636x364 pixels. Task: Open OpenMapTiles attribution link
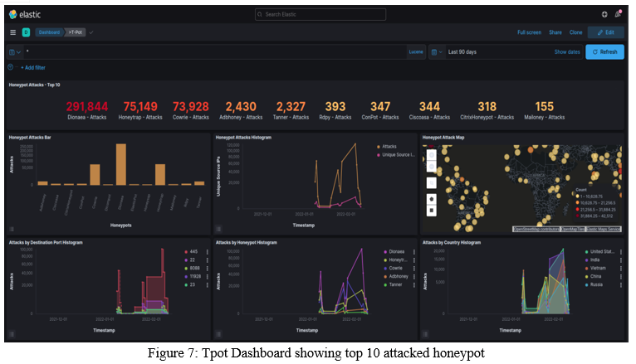[x=573, y=229]
